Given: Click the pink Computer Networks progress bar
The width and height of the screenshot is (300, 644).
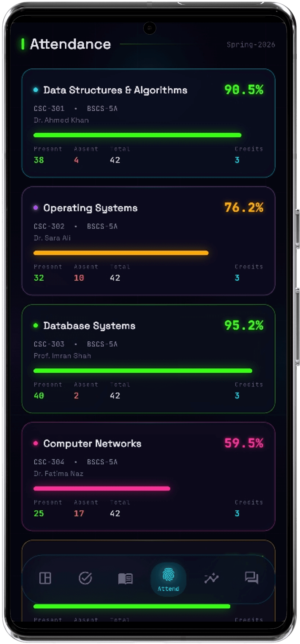Looking at the screenshot, I should (x=102, y=489).
